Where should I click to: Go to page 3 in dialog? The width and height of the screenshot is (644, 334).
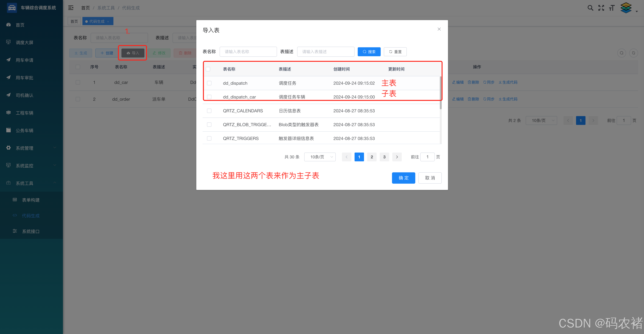(384, 157)
